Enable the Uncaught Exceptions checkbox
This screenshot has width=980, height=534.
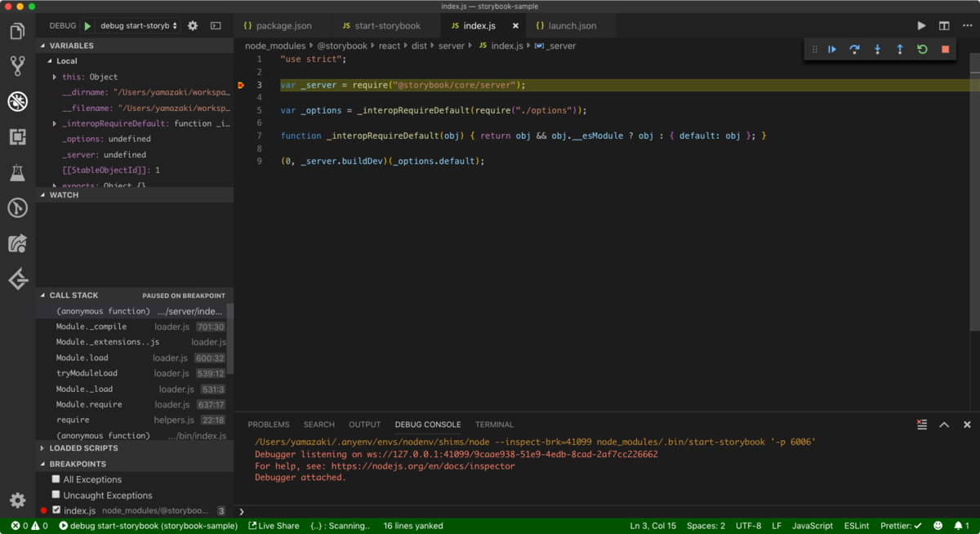coord(56,495)
